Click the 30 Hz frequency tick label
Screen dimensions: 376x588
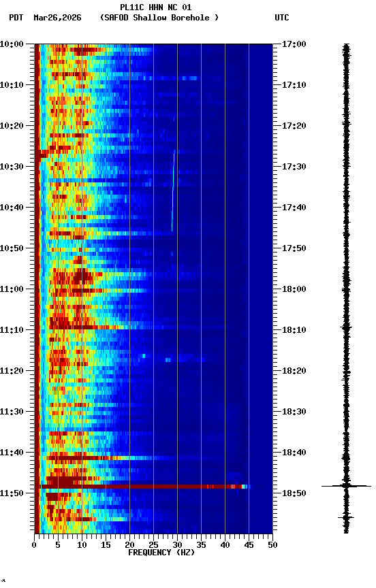(177, 545)
